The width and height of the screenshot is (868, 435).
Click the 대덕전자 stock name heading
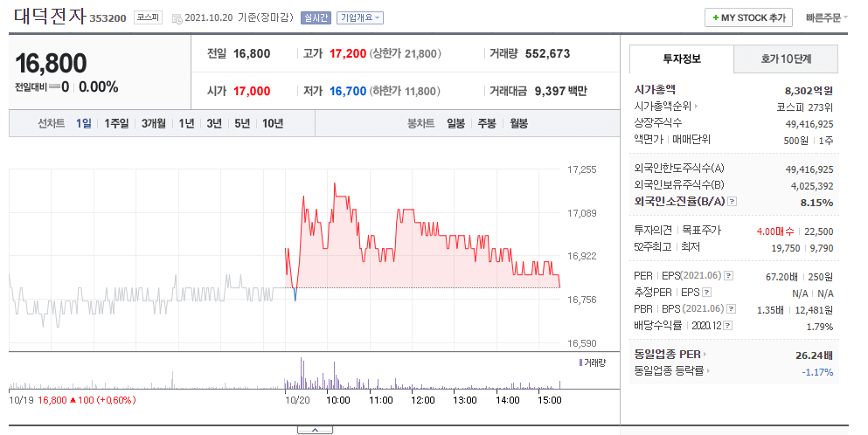click(x=49, y=17)
